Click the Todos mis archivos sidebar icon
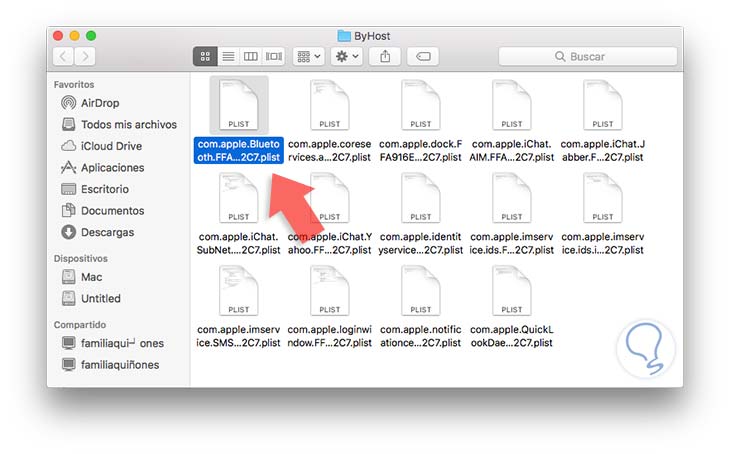Viewport: 730px width, 454px height. [68, 124]
